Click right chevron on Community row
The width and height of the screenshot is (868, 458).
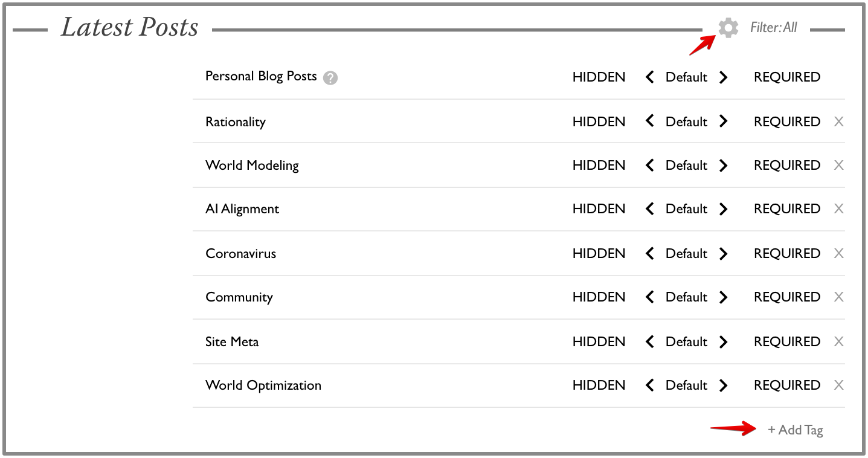pos(723,297)
